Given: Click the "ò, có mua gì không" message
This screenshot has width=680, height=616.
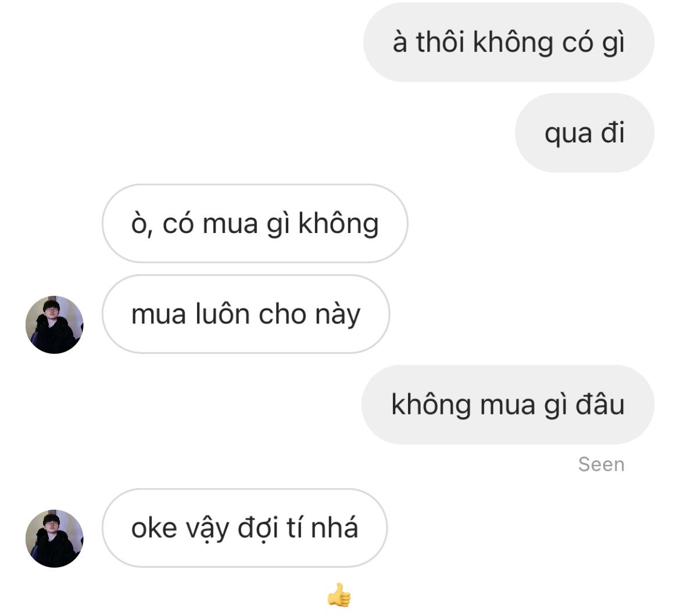Looking at the screenshot, I should [255, 223].
